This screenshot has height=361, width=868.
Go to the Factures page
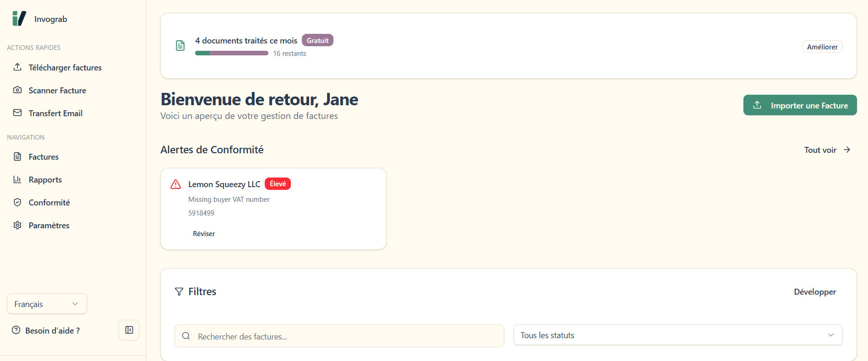(44, 157)
